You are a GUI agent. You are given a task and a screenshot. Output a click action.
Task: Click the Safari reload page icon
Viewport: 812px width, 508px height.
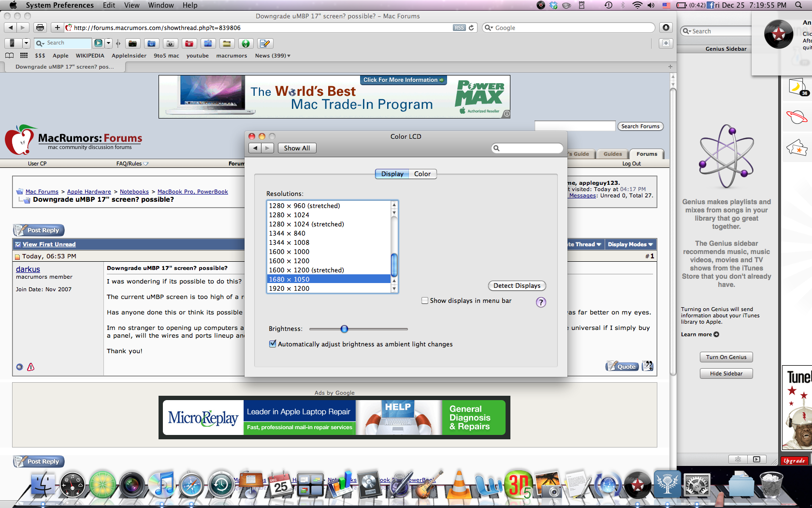471,28
